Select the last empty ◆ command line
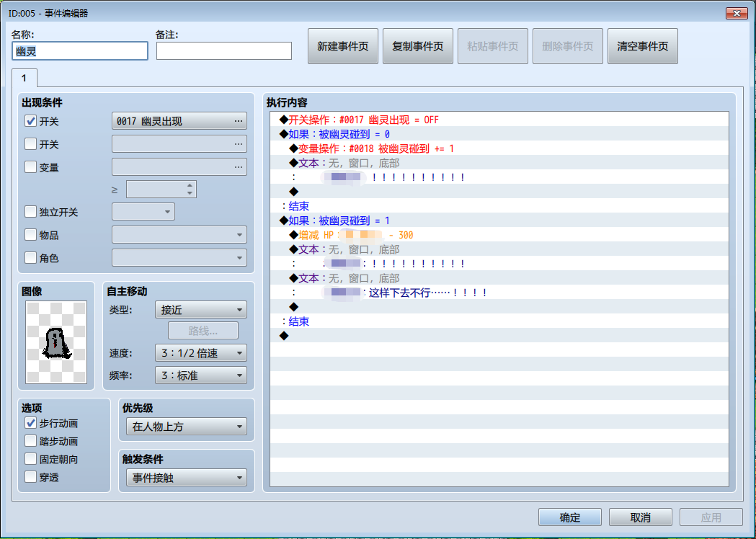This screenshot has width=756, height=539. coord(499,336)
